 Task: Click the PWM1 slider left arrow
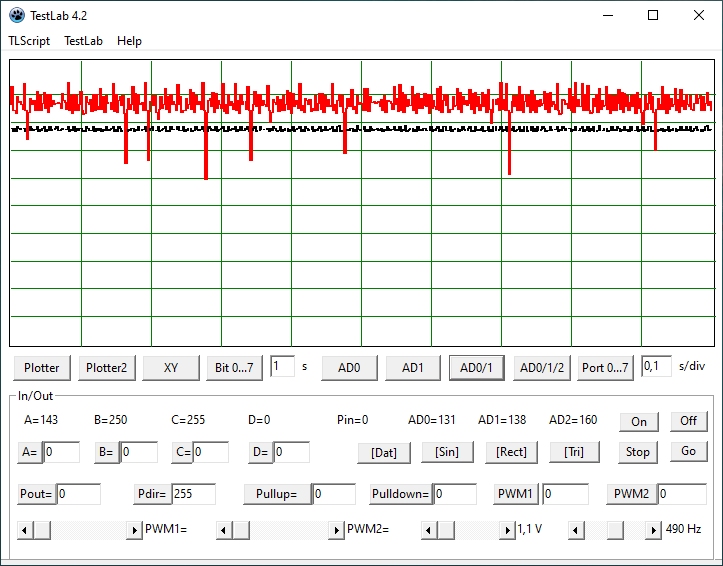pyautogui.click(x=25, y=530)
